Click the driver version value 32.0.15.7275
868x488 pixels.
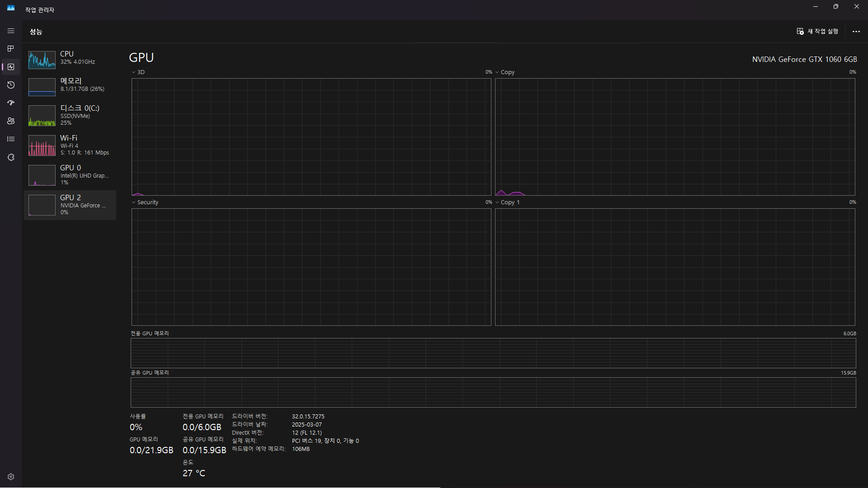point(308,417)
